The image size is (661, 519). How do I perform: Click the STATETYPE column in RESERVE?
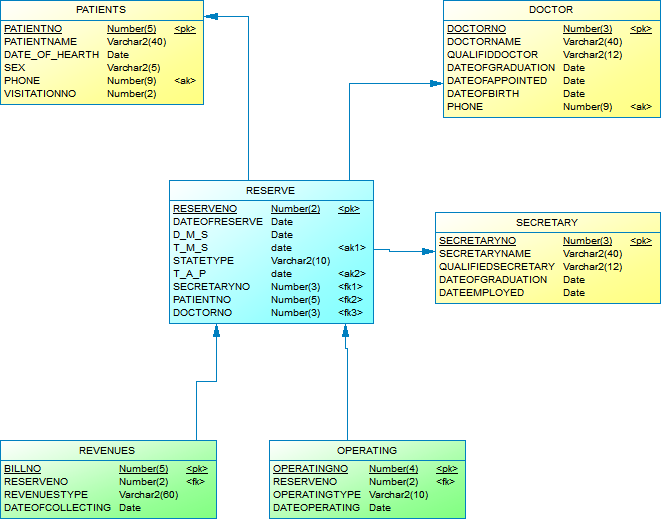tap(203, 261)
